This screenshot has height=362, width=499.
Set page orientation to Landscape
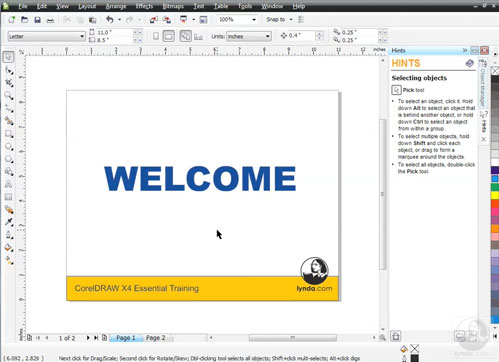coord(169,36)
